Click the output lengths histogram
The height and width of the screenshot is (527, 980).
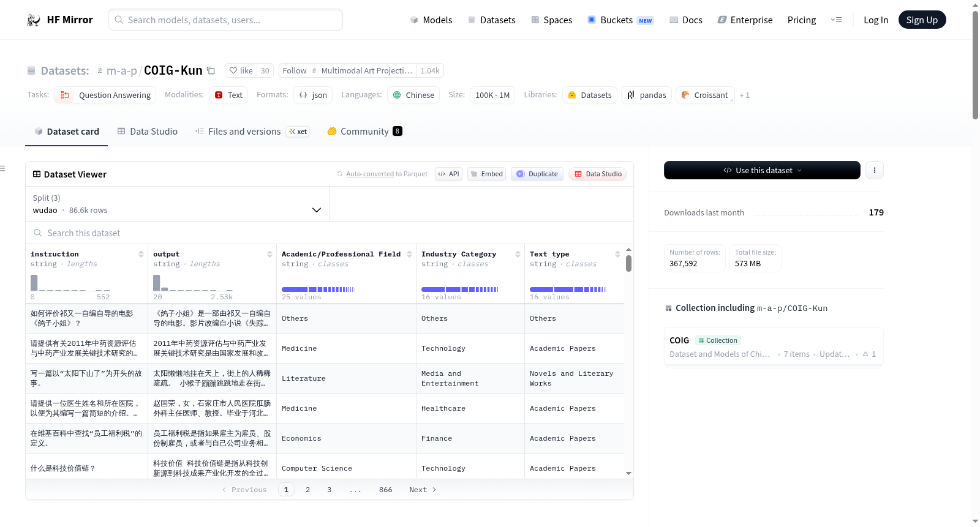193,283
